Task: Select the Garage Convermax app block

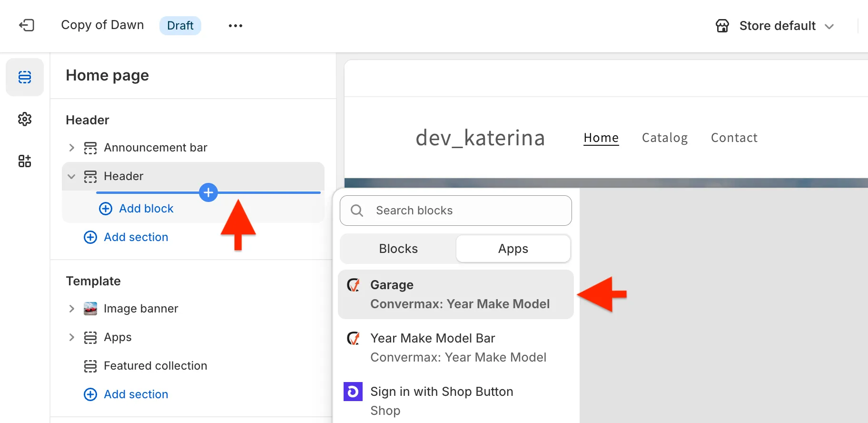Action: pos(455,294)
